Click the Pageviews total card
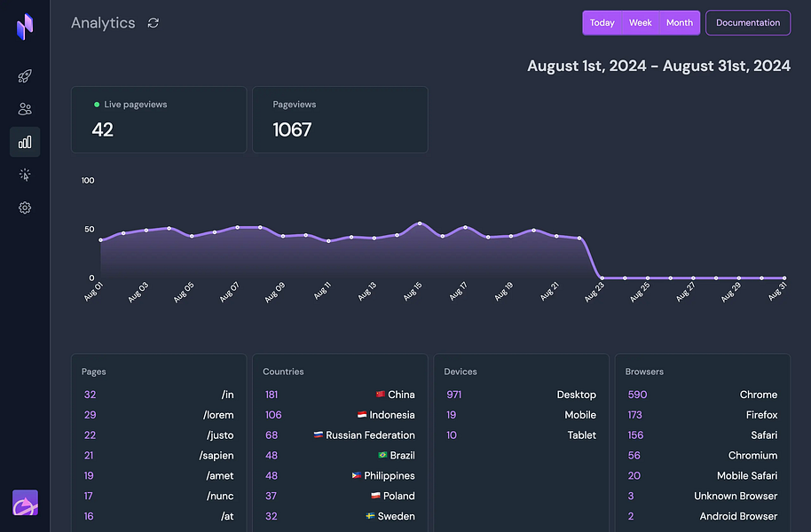Screen dimensions: 811x532 click(340, 119)
